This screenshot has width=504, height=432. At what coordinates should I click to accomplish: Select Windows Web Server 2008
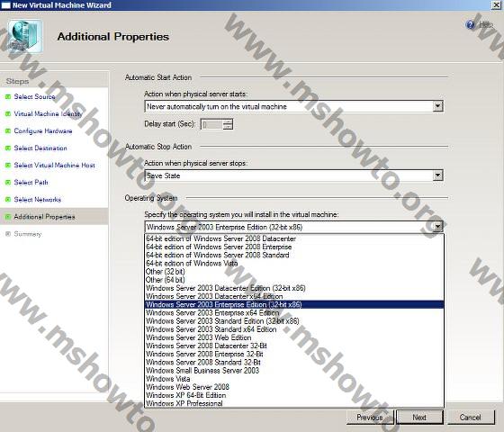(x=294, y=387)
